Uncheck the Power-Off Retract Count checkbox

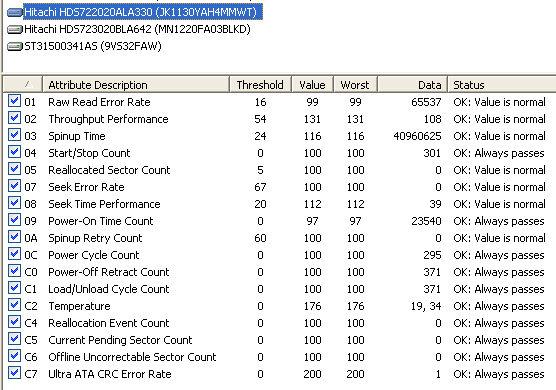pos(14,271)
